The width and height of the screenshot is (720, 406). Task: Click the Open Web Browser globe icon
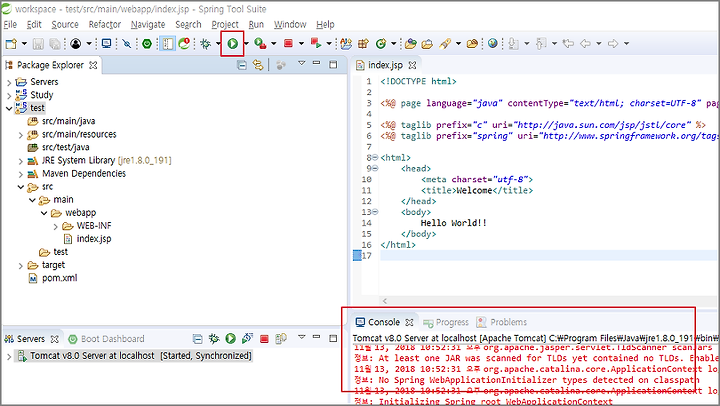click(x=492, y=44)
